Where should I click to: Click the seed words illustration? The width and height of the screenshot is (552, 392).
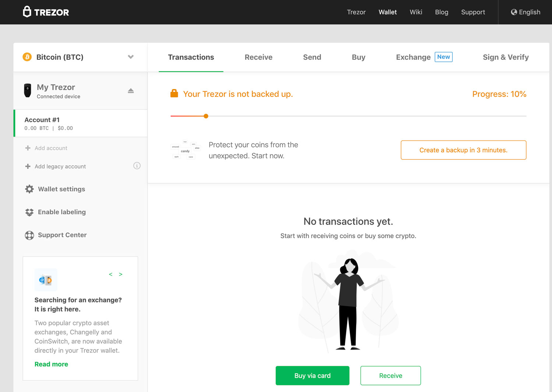click(186, 150)
